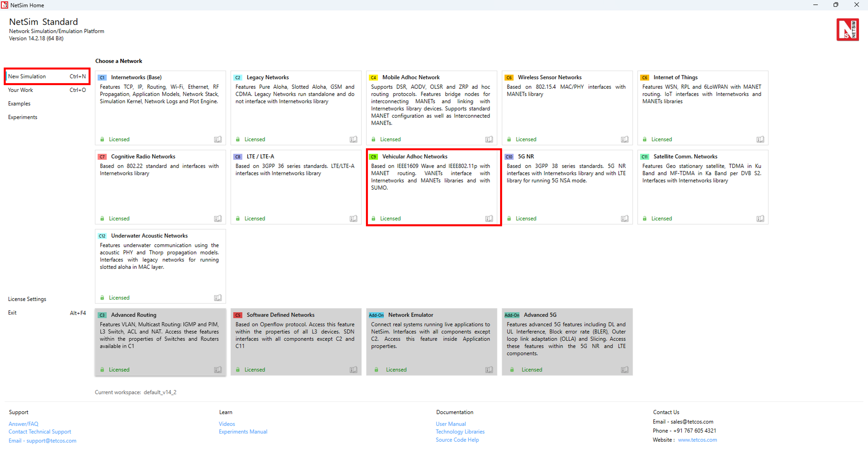The image size is (868, 467).
Task: Open the User Manual documentation link
Action: click(x=451, y=424)
